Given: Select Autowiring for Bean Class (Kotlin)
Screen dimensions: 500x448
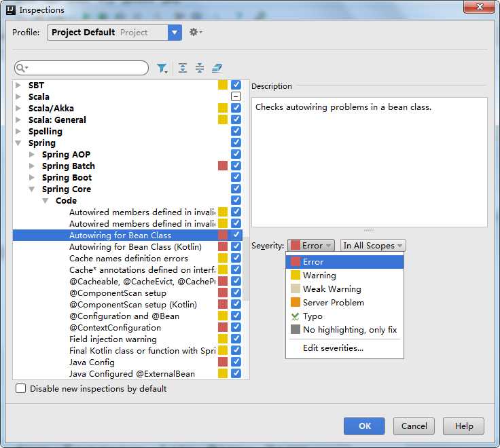Looking at the screenshot, I should click(127, 246).
